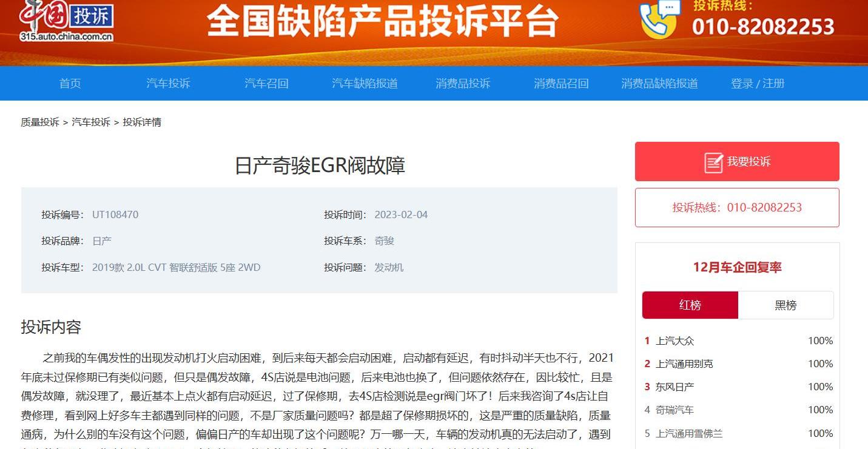Click the car series value 奇骏
The height and width of the screenshot is (449, 868).
(x=385, y=241)
